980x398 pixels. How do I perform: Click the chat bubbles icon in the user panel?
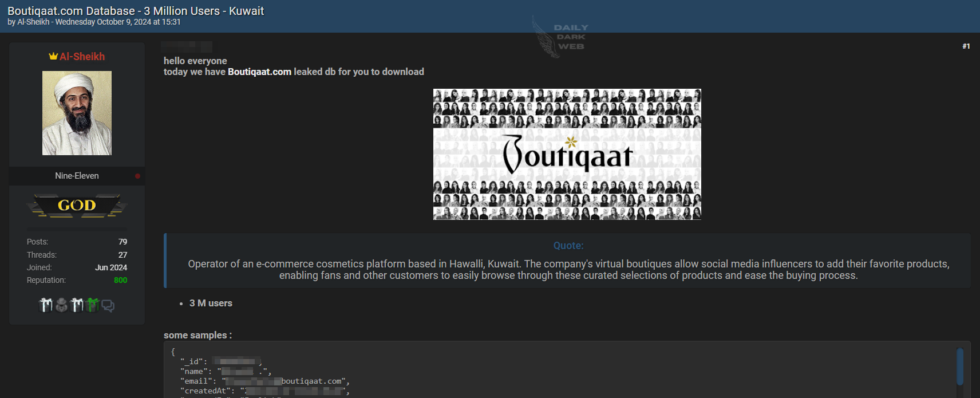[x=108, y=306]
